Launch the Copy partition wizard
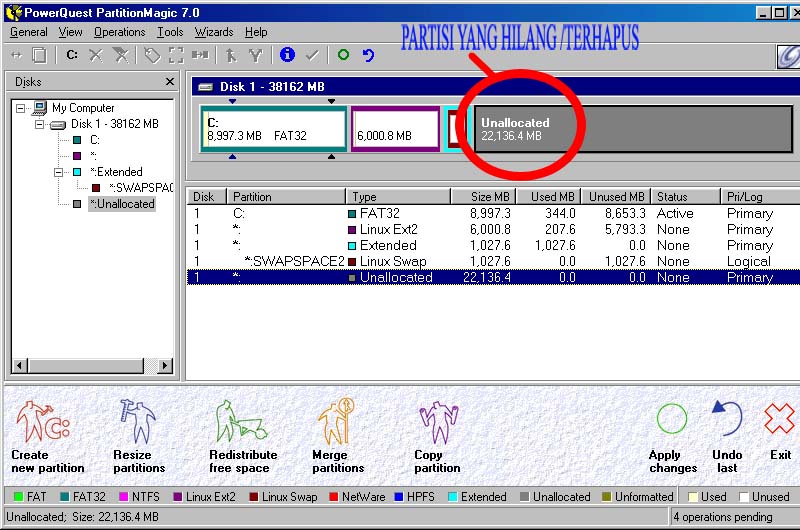Viewport: 800px width, 530px height. click(437, 437)
